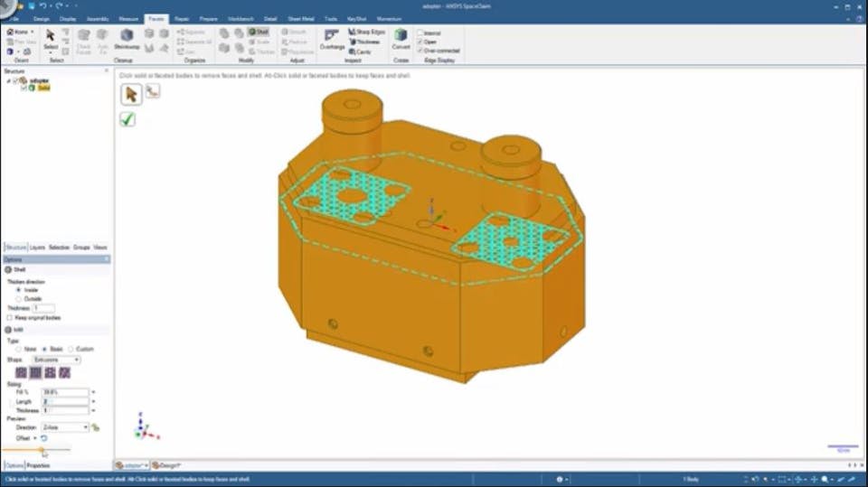Open the Sheet Metal ribbon tab
868x487 pixels.
(x=301, y=19)
